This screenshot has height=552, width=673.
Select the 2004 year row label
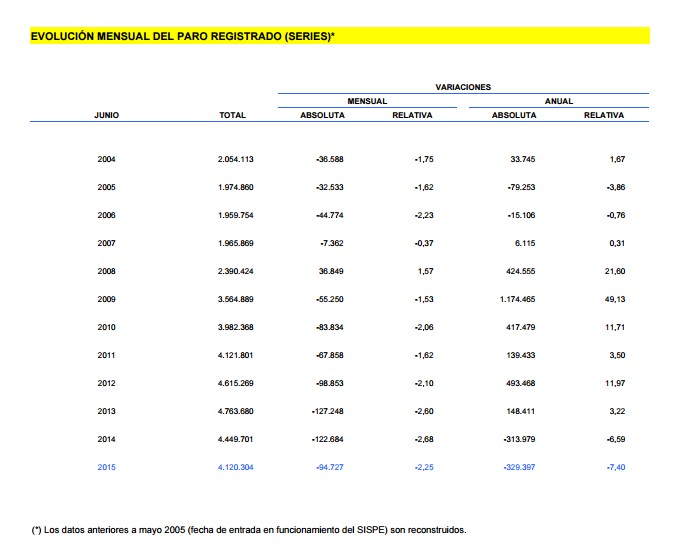point(106,159)
